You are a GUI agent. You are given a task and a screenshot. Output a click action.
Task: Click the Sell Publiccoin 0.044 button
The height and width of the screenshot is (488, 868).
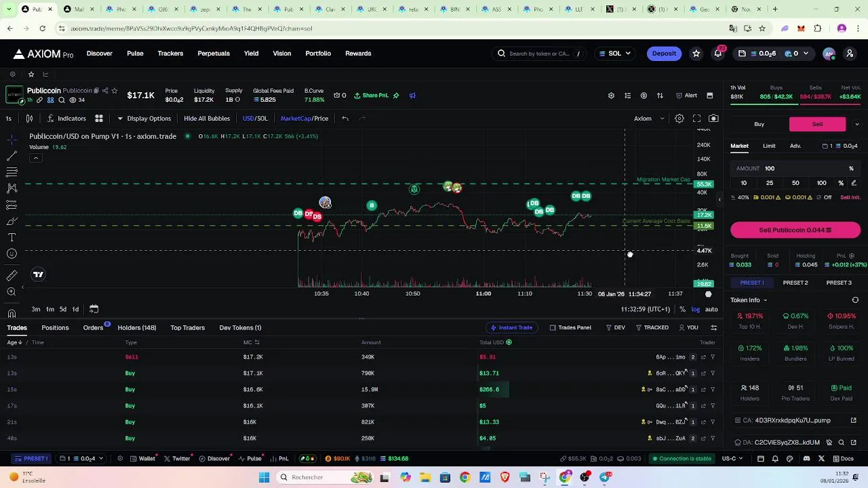coord(795,230)
